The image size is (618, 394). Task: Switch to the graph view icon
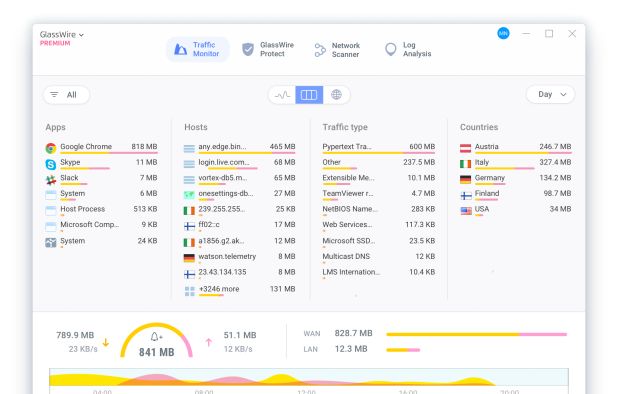tap(282, 95)
